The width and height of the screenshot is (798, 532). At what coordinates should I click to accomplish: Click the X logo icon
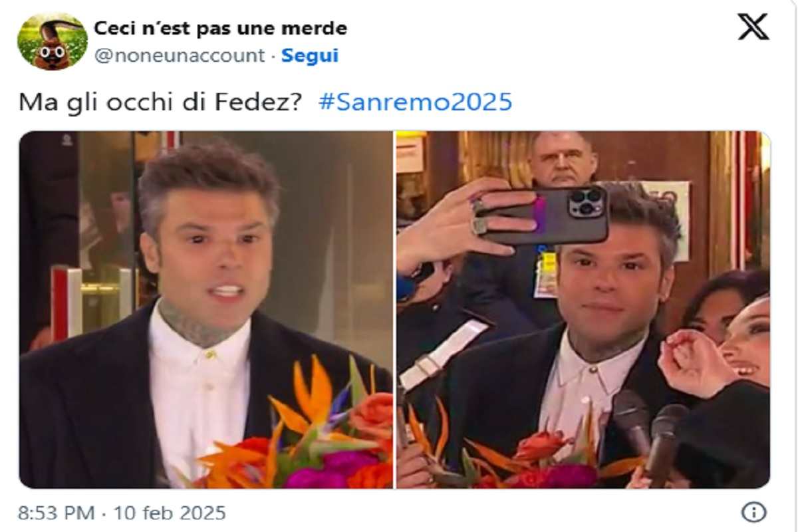tap(753, 27)
